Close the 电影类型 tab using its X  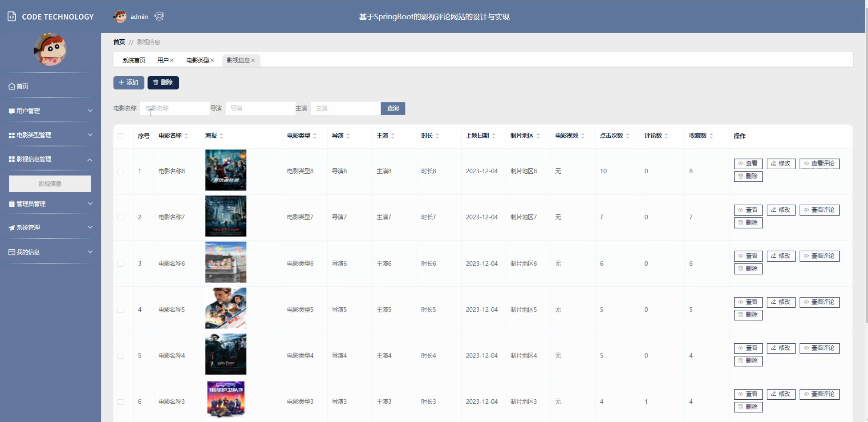pos(212,60)
